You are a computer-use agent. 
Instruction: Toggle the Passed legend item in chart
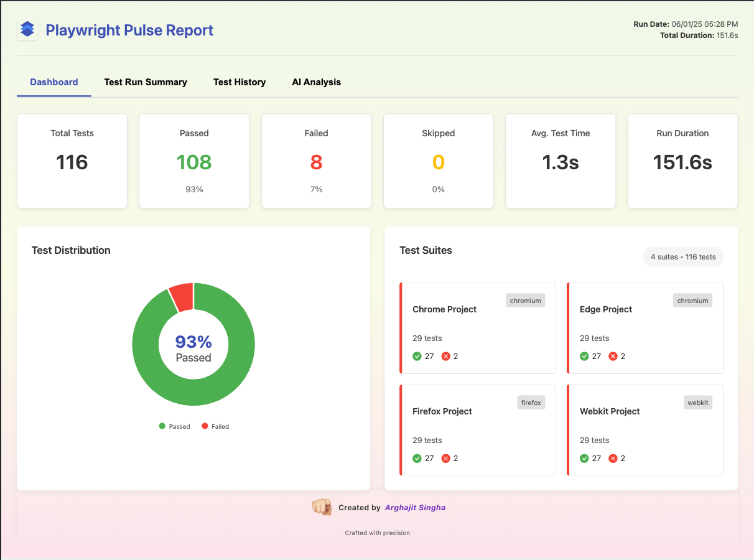point(174,426)
